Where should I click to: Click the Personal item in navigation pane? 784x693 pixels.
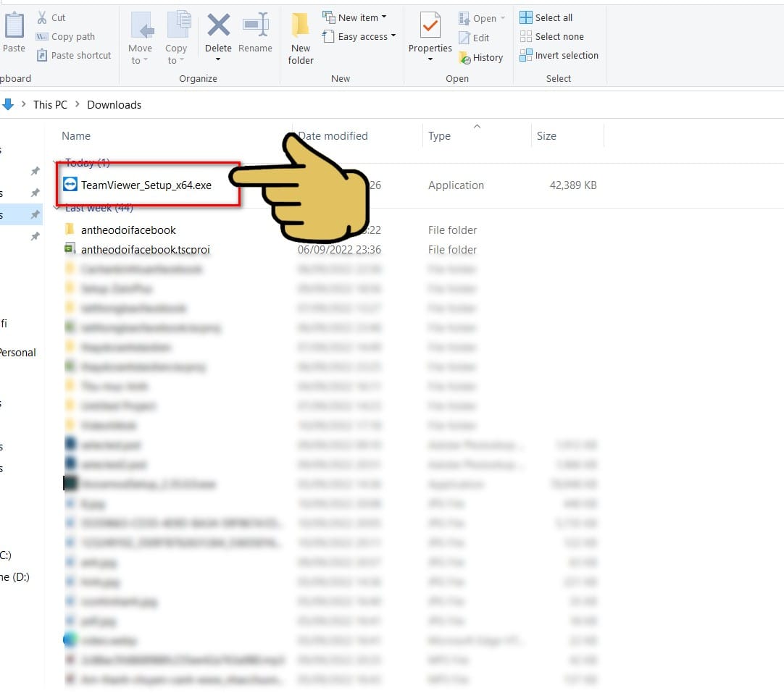tap(18, 352)
